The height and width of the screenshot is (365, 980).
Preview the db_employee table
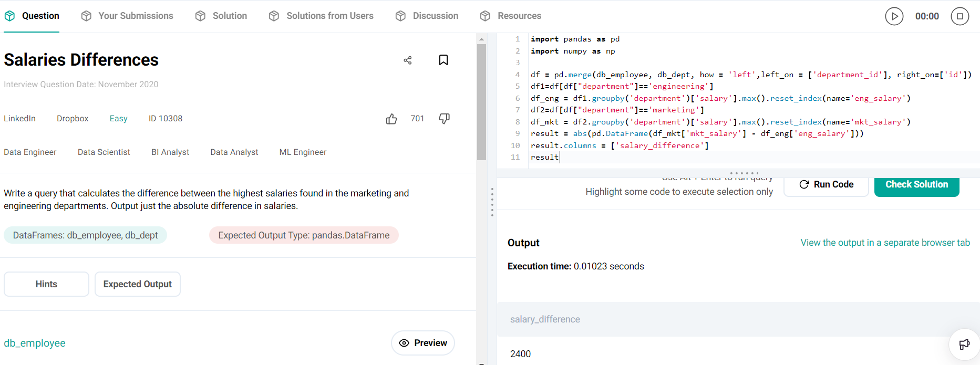[x=423, y=343]
